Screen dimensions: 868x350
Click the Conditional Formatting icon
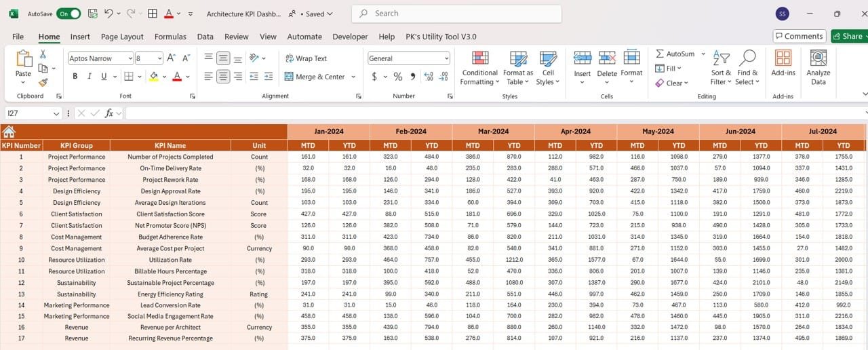[x=479, y=68]
